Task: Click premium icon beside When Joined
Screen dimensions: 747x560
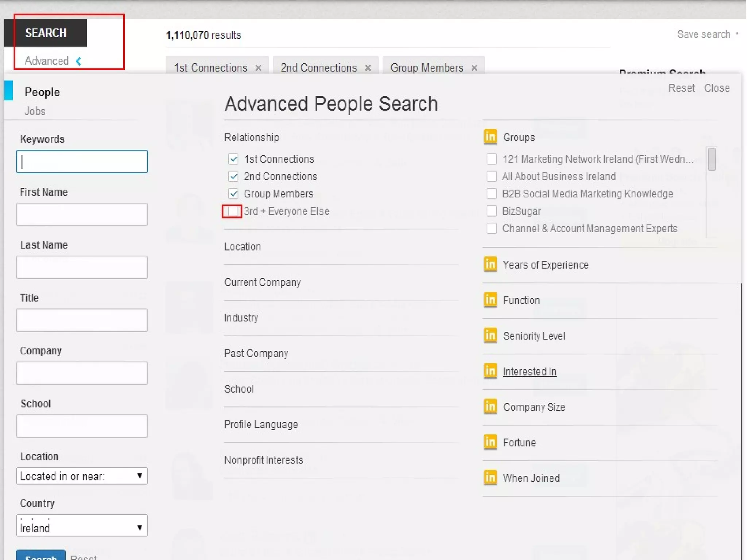Action: click(x=490, y=478)
